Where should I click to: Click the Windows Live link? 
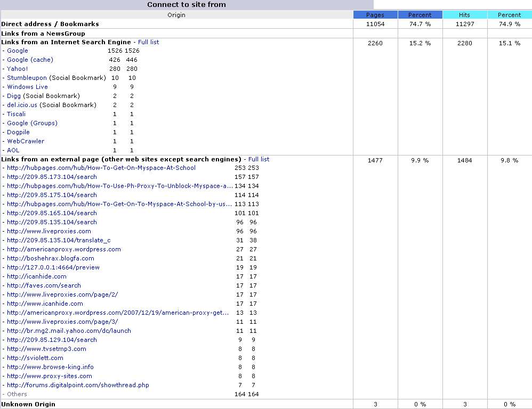point(27,87)
